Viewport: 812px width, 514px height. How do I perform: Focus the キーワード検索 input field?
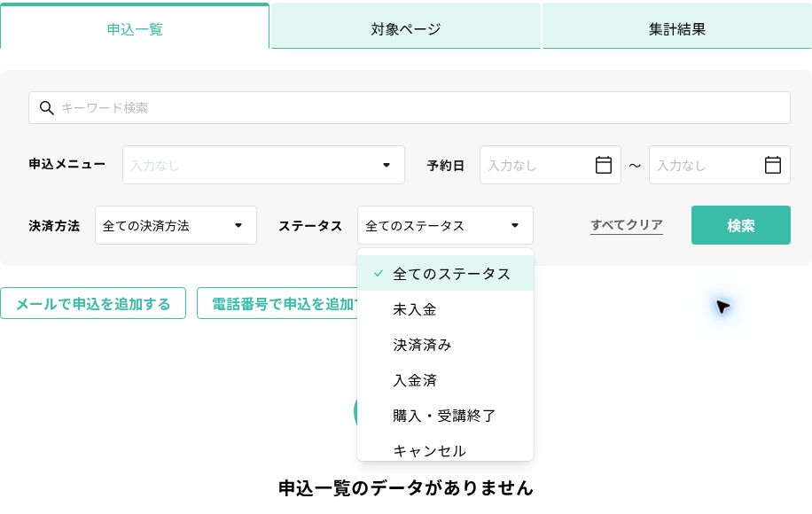pos(410,107)
